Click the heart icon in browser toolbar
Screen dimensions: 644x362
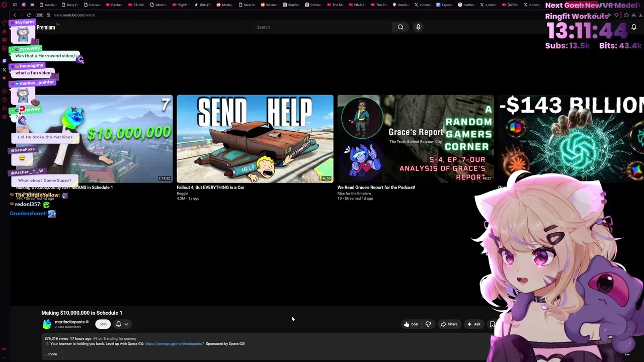point(616,15)
